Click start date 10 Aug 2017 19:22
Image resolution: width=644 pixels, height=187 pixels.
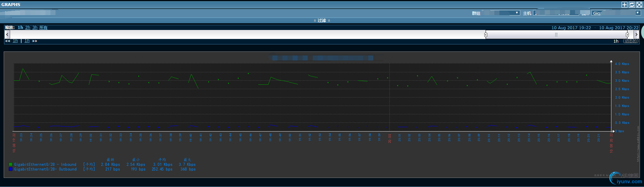point(571,28)
